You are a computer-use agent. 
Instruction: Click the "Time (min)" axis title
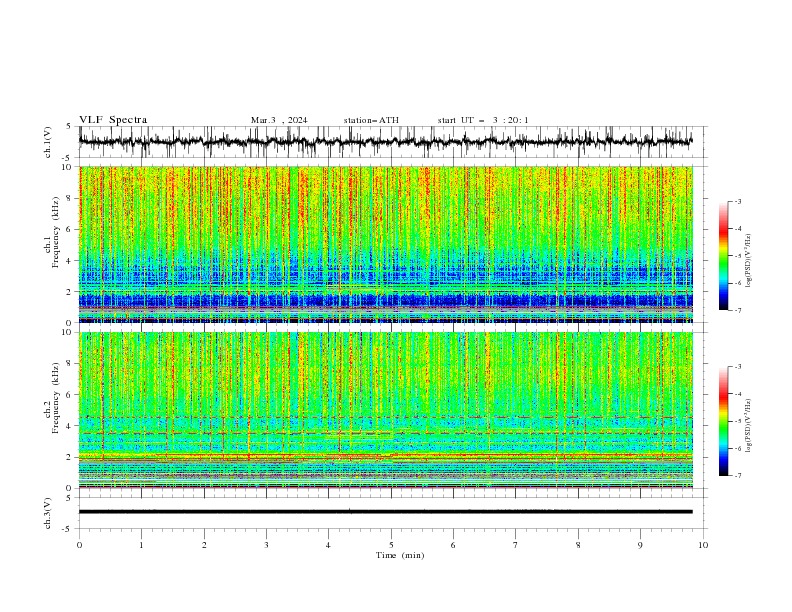click(x=400, y=555)
